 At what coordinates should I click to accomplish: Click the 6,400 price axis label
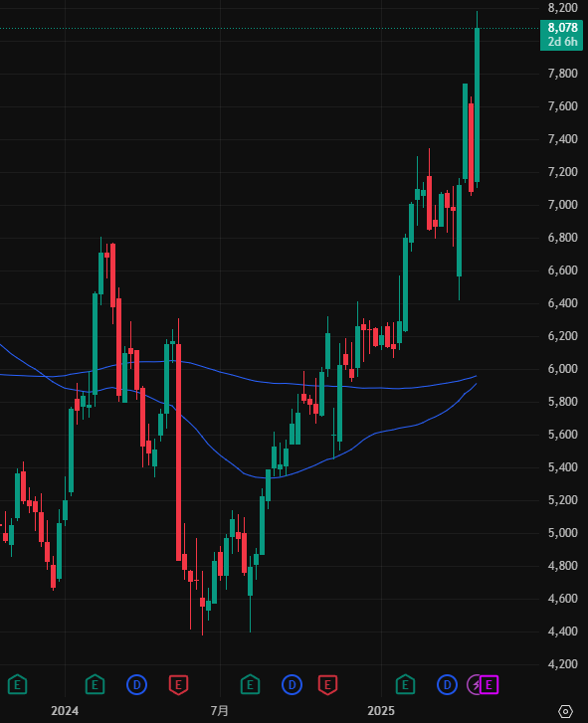pos(563,303)
